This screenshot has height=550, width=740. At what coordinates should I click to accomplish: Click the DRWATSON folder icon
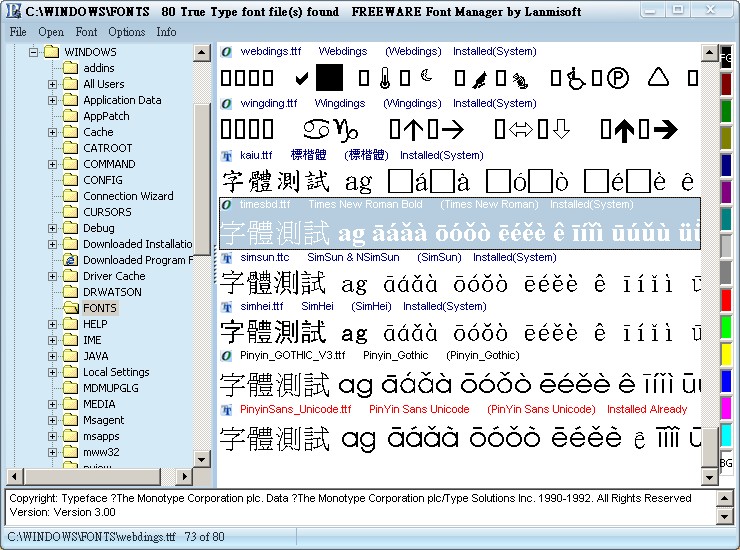71,292
